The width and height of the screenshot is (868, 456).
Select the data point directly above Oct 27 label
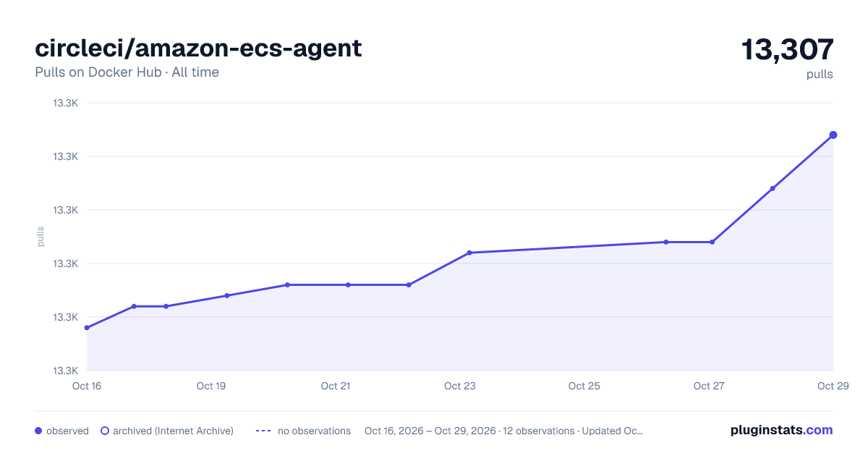[x=712, y=242]
